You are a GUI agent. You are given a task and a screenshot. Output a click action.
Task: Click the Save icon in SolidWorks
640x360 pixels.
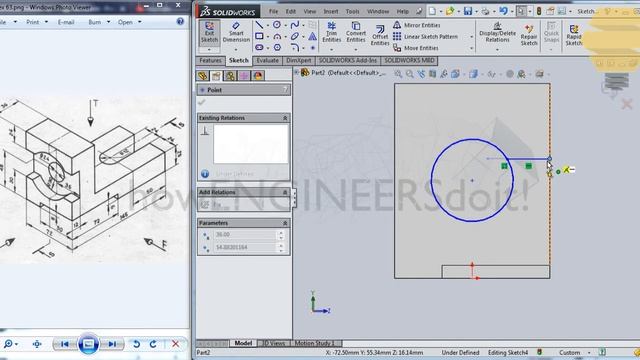[x=468, y=11]
